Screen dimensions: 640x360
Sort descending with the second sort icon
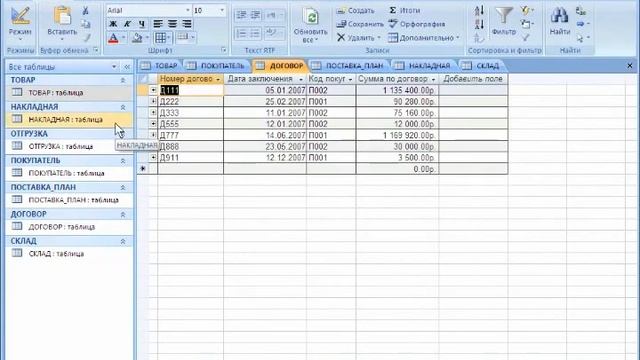479,24
